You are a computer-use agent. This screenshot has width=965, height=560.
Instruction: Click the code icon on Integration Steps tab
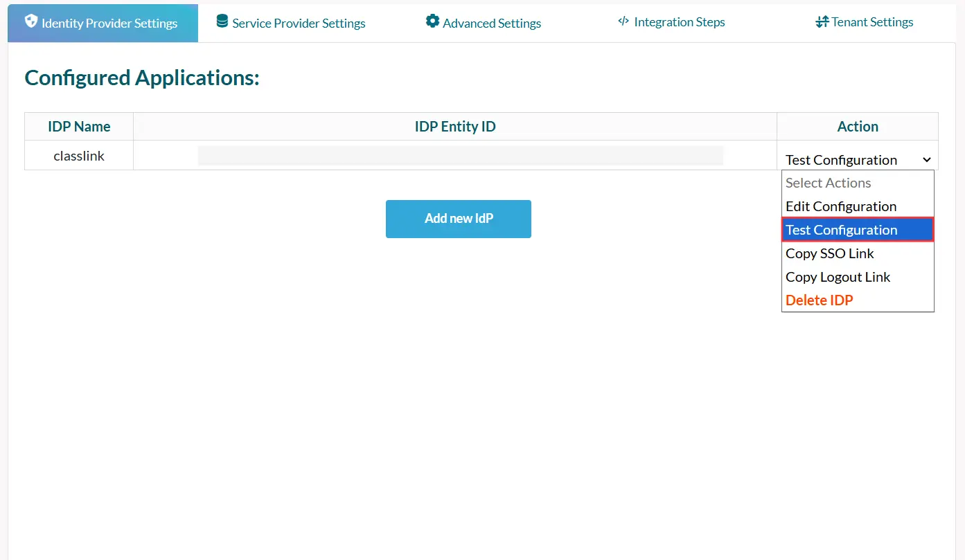623,21
